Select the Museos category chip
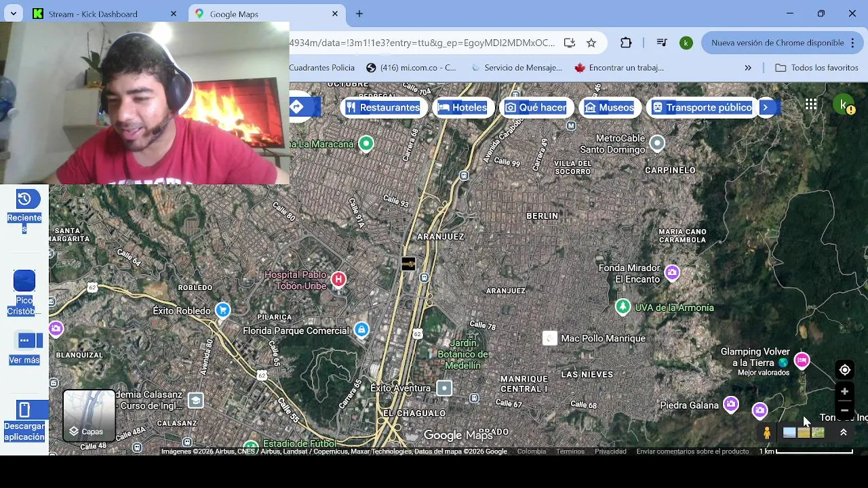Viewport: 868px width, 488px height. [x=610, y=107]
